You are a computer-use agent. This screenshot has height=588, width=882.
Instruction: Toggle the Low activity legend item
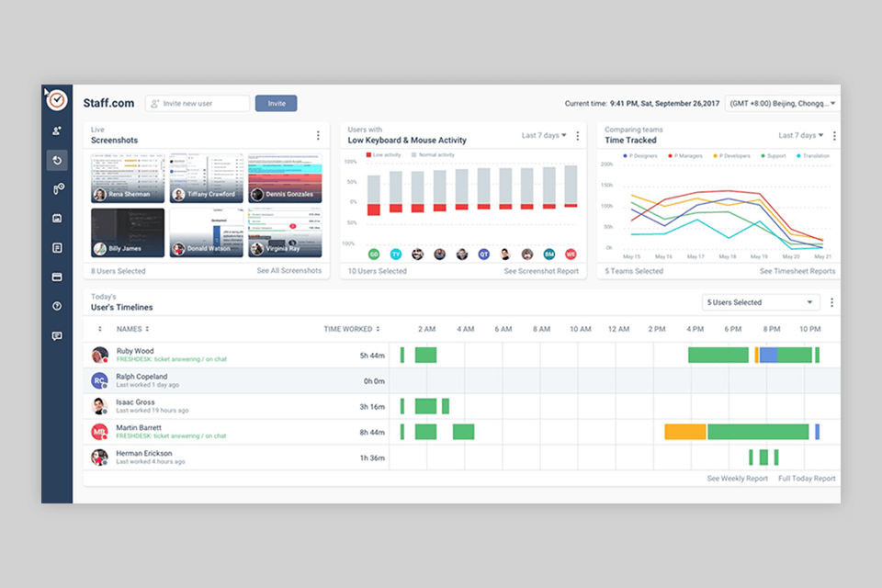click(384, 154)
